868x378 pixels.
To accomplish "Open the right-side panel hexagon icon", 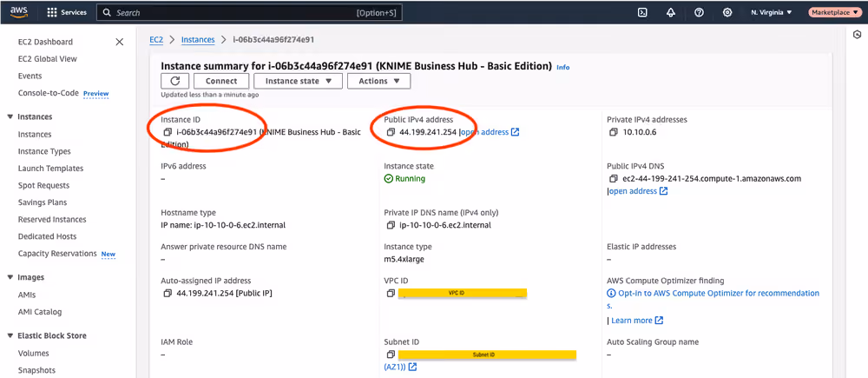I will (857, 35).
